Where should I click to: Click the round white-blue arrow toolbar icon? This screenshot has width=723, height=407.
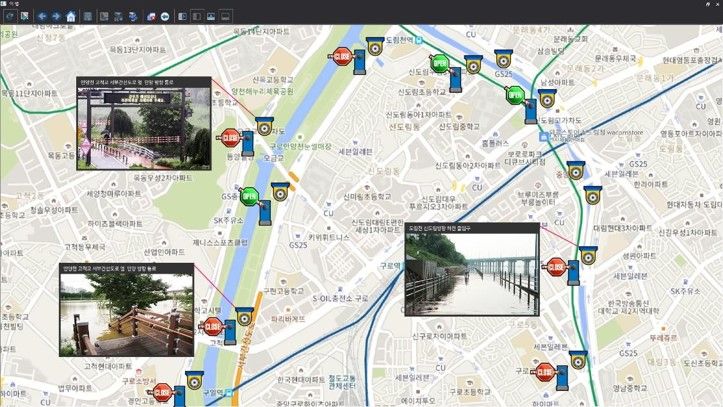coord(165,17)
